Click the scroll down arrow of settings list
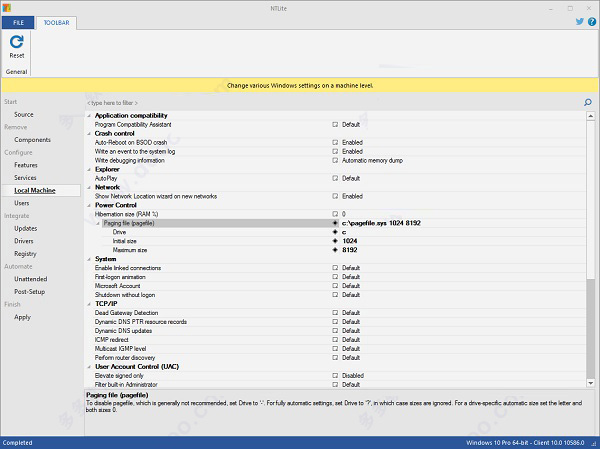 [590, 383]
